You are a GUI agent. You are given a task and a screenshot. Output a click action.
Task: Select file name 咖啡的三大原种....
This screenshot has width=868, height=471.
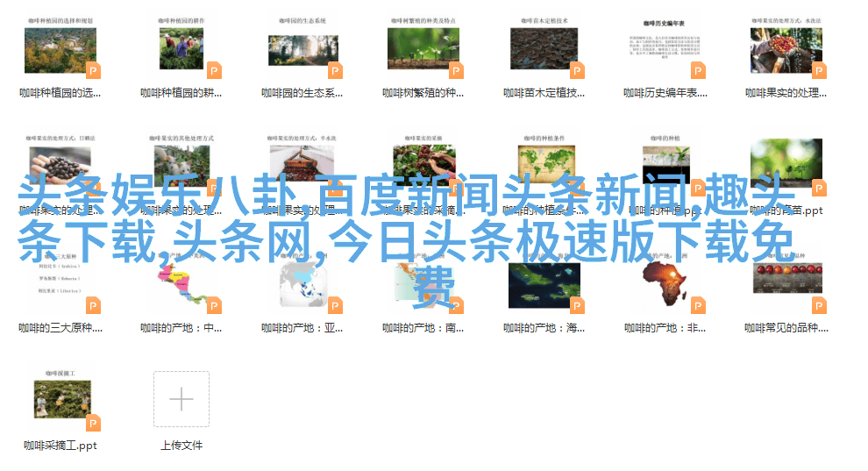click(x=60, y=328)
